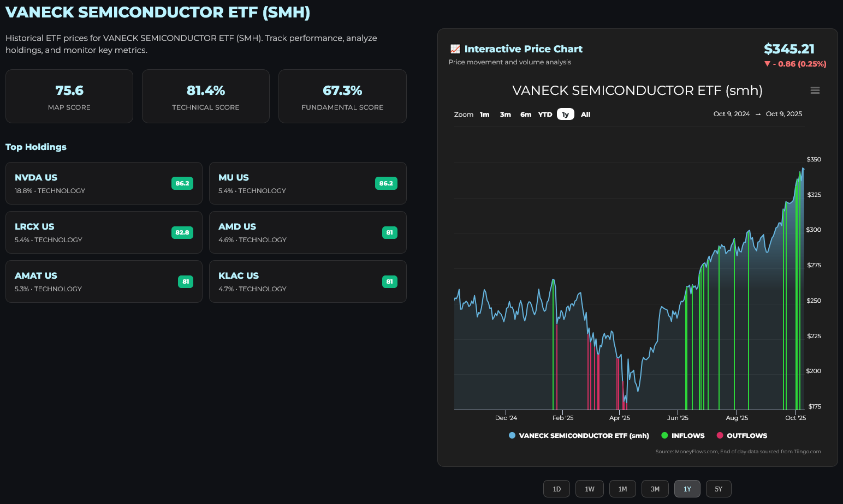Image resolution: width=843 pixels, height=504 pixels.
Task: Click the Aug '25 axis label
Action: 737,418
